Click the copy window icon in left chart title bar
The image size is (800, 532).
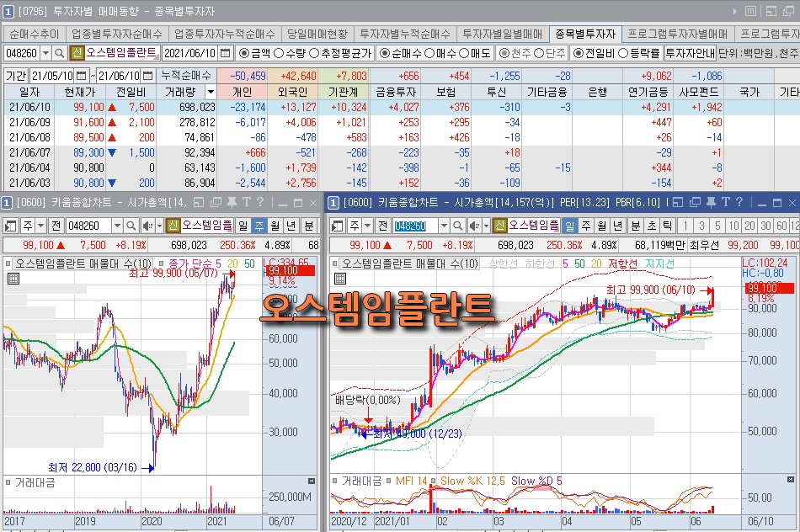tap(216, 203)
